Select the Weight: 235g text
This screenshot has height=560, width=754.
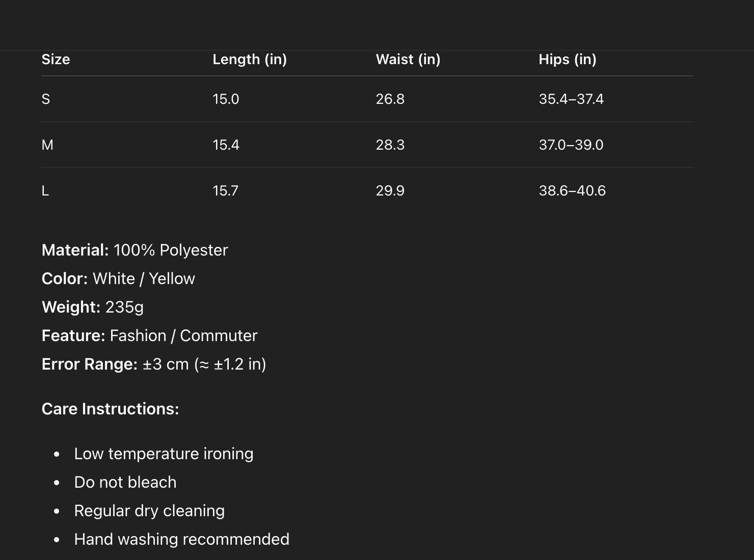click(93, 307)
